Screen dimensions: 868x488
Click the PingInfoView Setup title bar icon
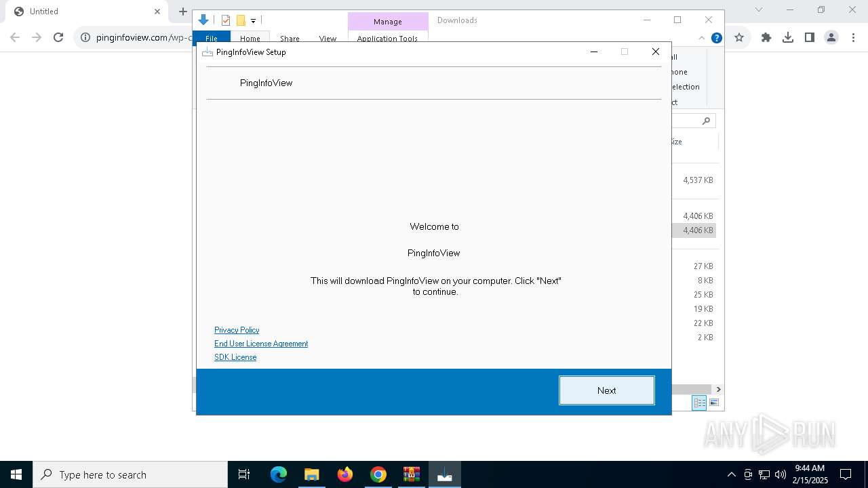click(208, 52)
